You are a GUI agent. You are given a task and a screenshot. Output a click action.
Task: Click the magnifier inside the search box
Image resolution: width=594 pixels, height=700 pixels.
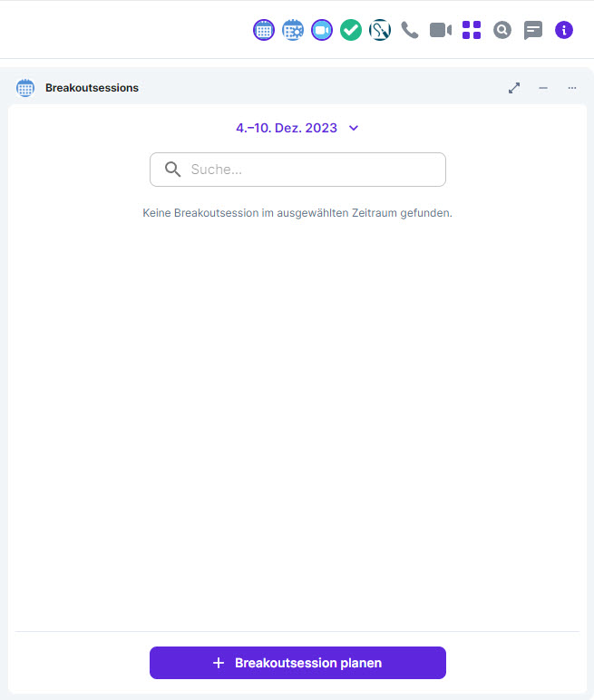(x=172, y=170)
